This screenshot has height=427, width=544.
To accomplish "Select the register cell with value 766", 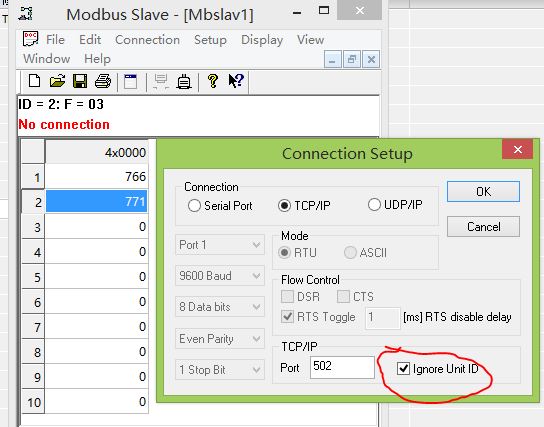I will tap(96, 176).
